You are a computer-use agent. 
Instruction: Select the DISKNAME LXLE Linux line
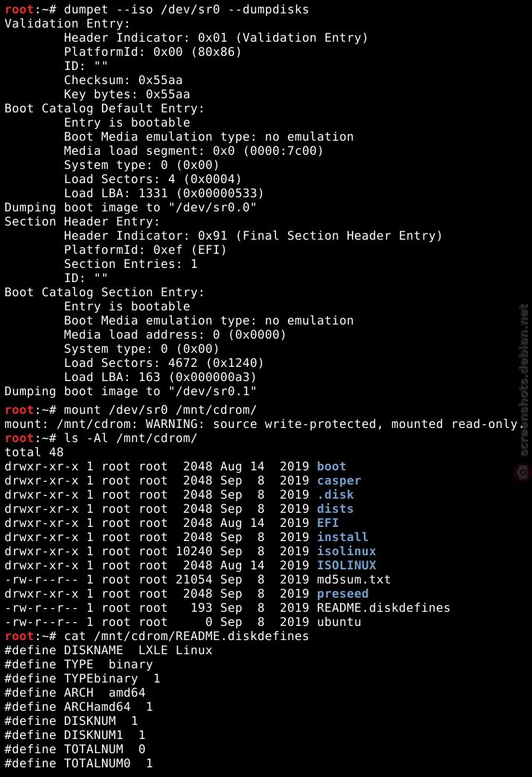(x=109, y=650)
